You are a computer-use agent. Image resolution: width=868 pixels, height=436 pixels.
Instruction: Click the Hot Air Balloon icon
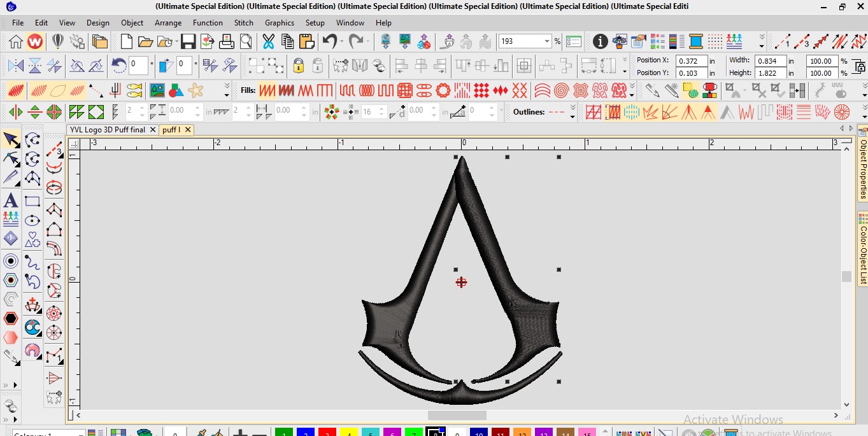pos(58,42)
